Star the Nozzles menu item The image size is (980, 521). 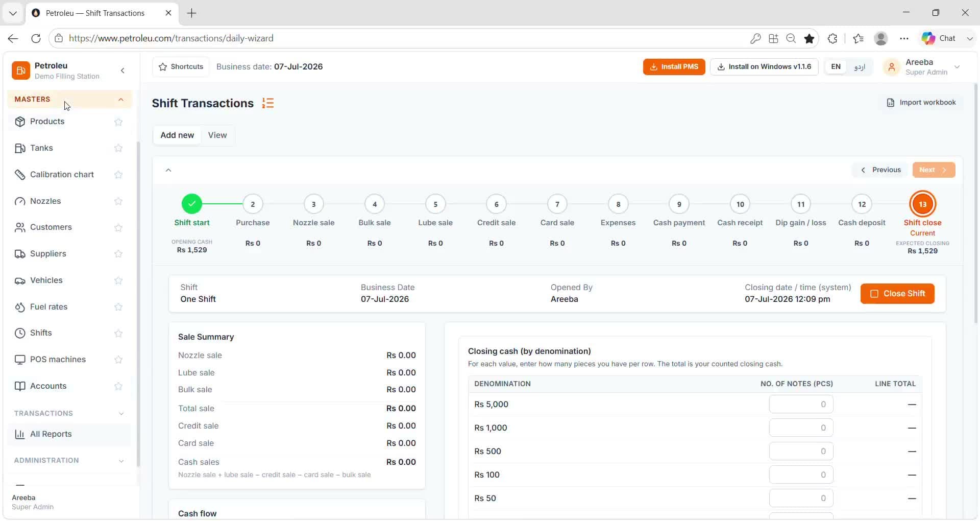118,201
